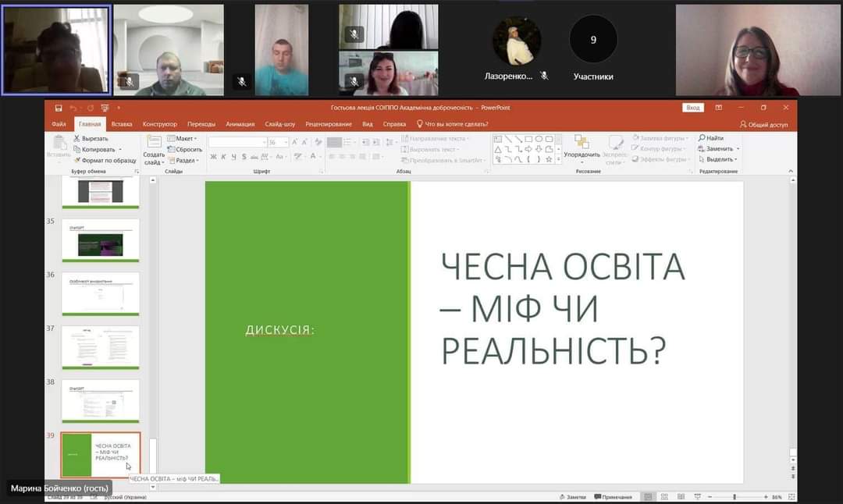Undo the last action in PowerPoint
Screen dimensions: 843x504
[73, 108]
